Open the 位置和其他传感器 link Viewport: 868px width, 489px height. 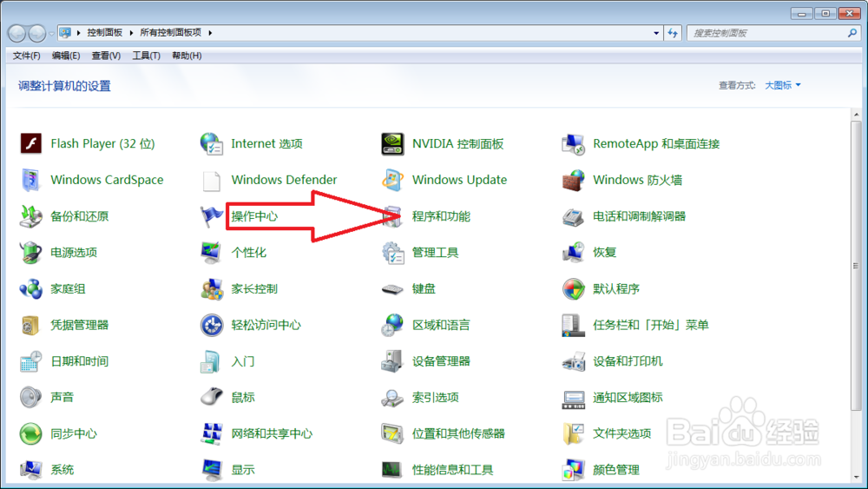coord(458,433)
